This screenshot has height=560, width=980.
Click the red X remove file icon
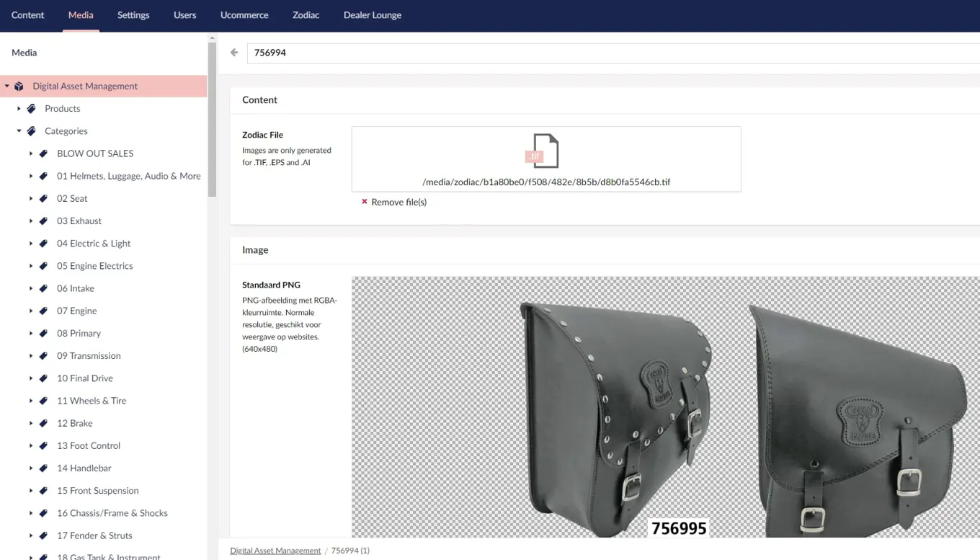(365, 202)
